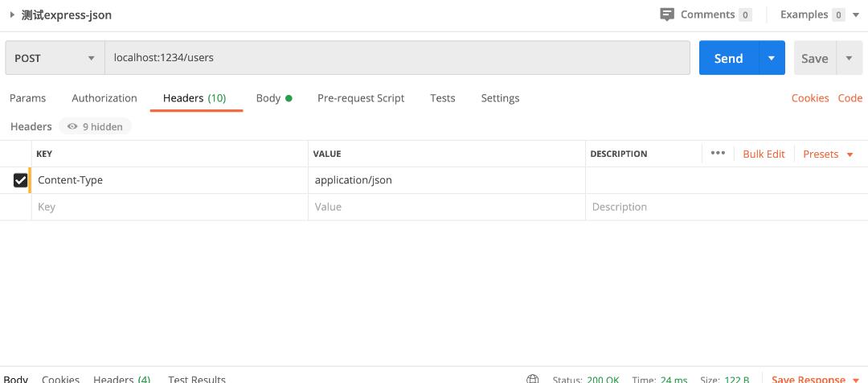Uncheck the Content-Type header checkbox

[x=21, y=180]
